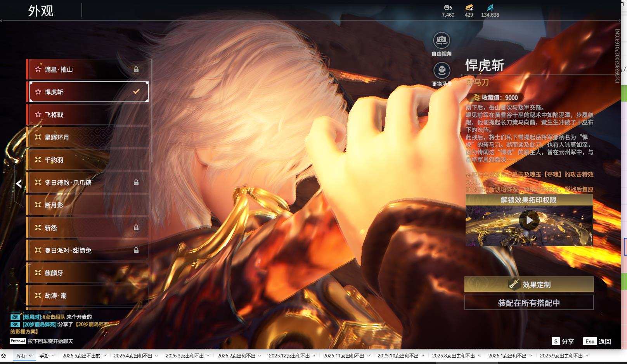Click the 429 currency amount
Viewport: 627px width, 364px height.
click(x=469, y=15)
